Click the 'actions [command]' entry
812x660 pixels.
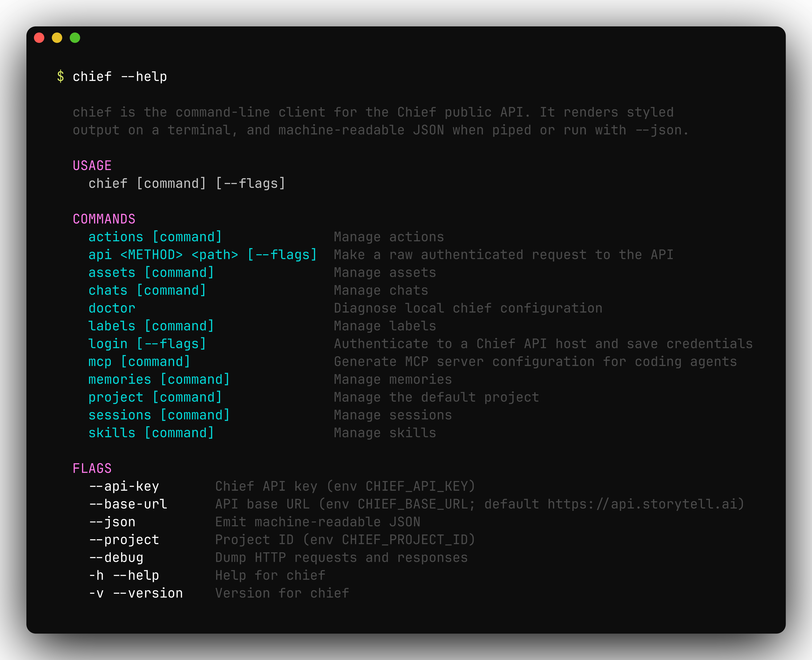coord(155,237)
